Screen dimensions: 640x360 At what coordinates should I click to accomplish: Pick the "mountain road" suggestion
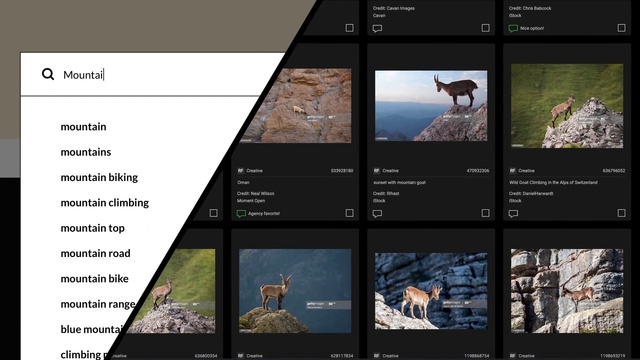96,253
